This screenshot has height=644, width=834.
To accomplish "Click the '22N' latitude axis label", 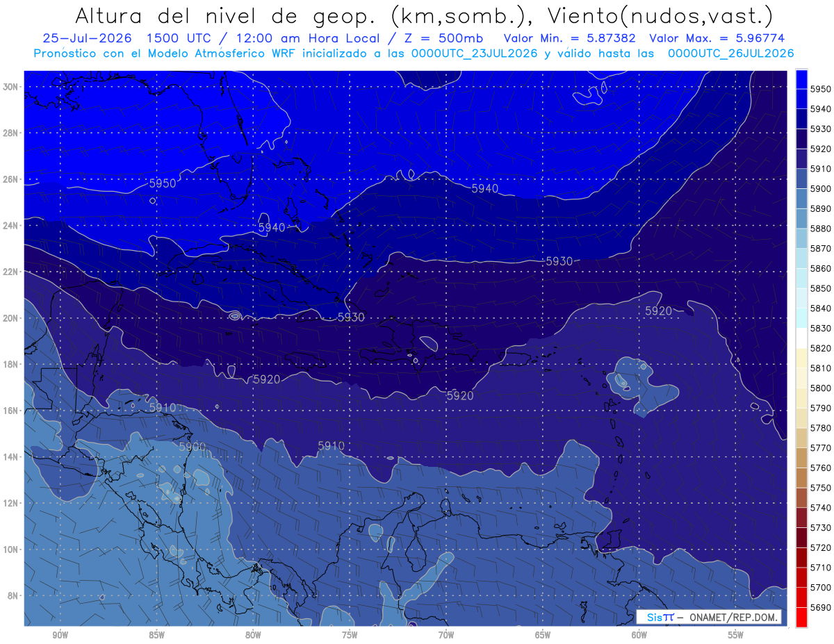I will pos(10,272).
